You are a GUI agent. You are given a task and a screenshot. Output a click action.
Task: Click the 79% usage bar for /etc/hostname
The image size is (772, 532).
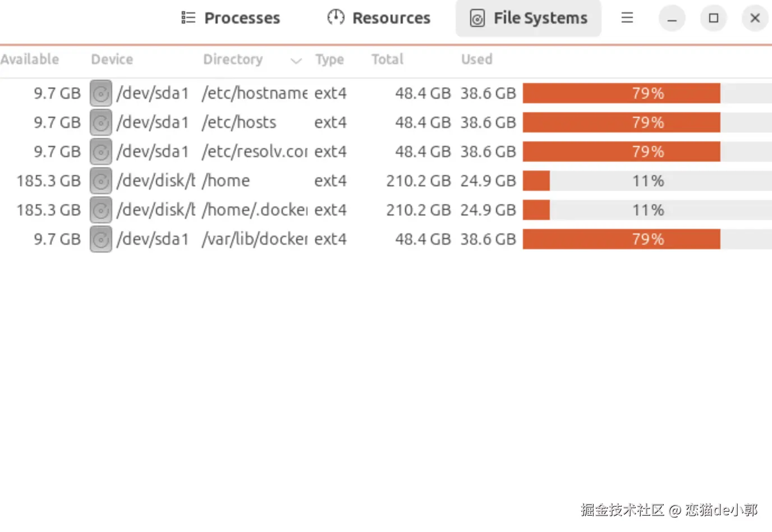(x=647, y=93)
